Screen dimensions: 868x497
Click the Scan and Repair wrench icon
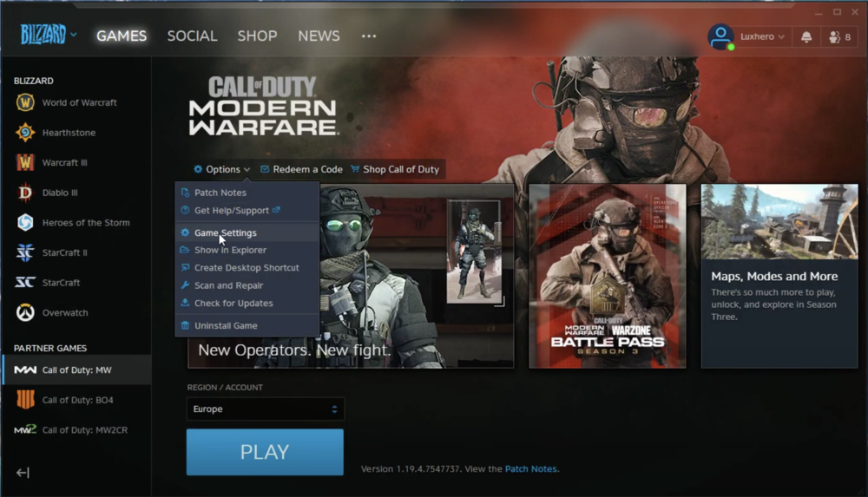point(186,285)
